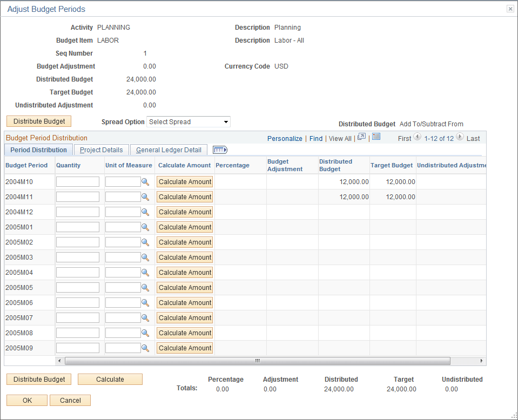
Task: Open the magnifier lookup on the 2005M01 row
Action: click(145, 227)
